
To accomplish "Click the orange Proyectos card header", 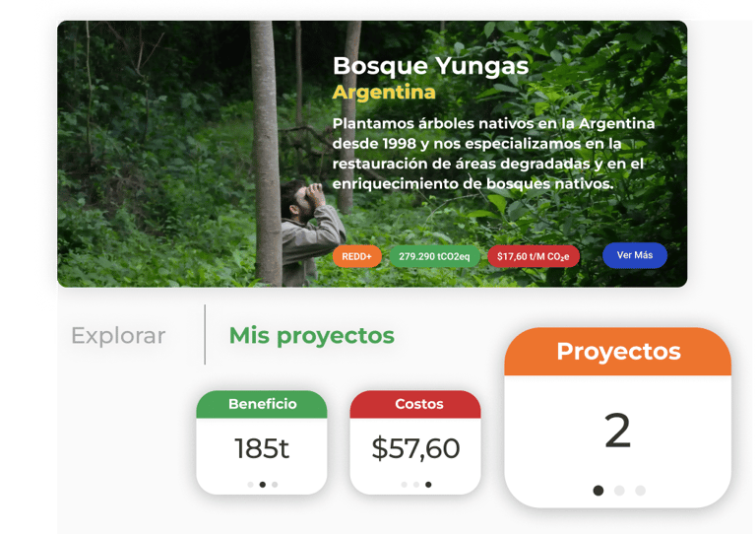I will [x=617, y=352].
